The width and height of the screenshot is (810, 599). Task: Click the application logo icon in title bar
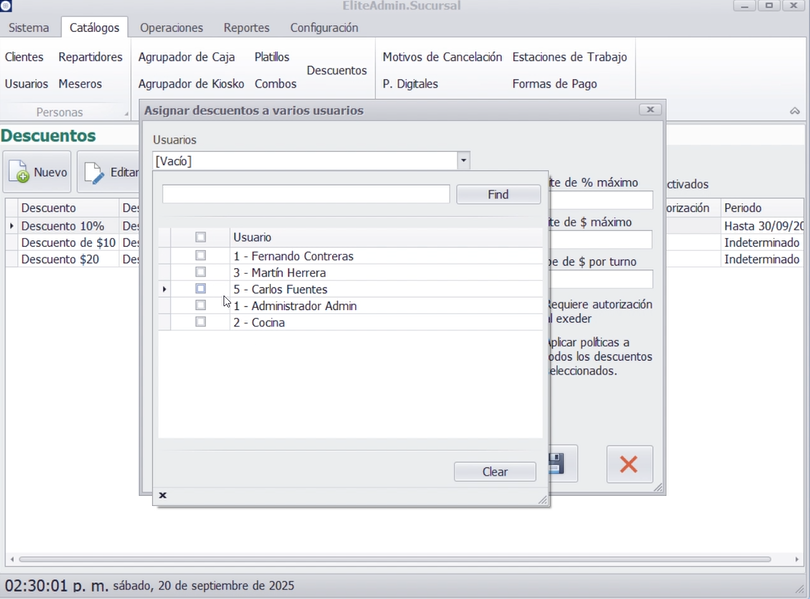(6, 6)
